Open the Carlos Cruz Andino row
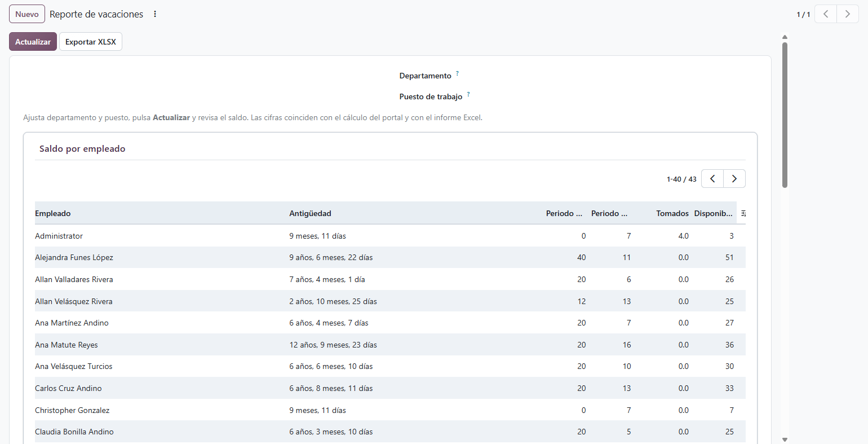Screen dimensions: 868x444 (x=390, y=388)
